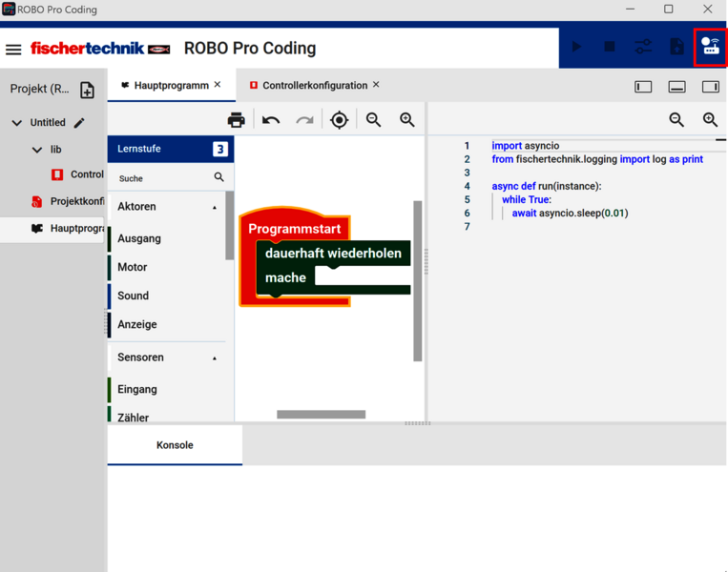Redo the block change

tap(304, 120)
